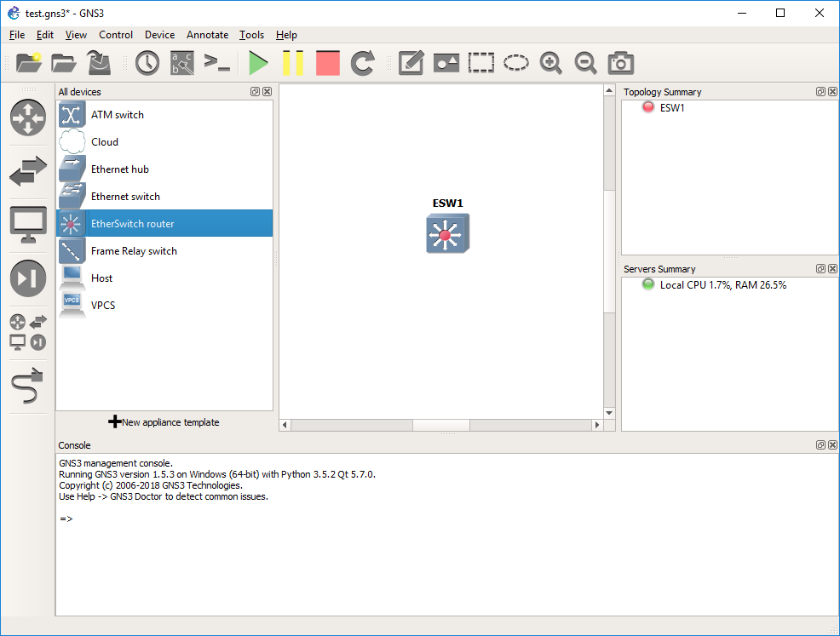Select Cloud in device list
This screenshot has width=840, height=636.
pyautogui.click(x=164, y=142)
